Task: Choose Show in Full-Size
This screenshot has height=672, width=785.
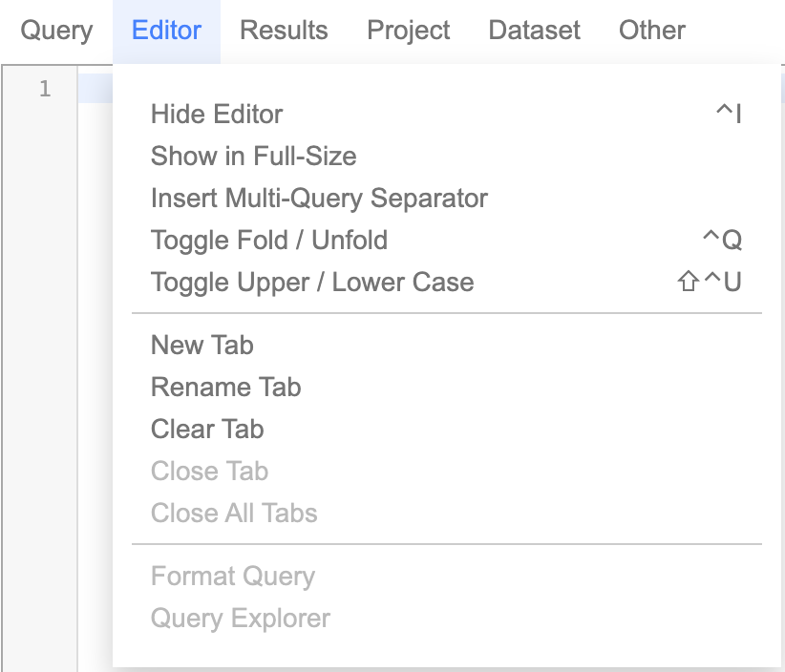Action: (253, 157)
